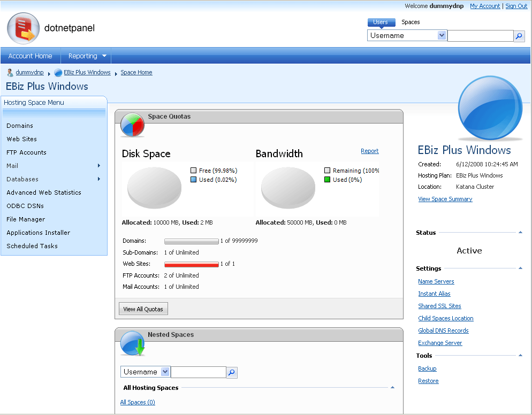Click the search magnifier beside the top search box
Image resolution: width=532 pixels, height=415 pixels.
tap(519, 36)
